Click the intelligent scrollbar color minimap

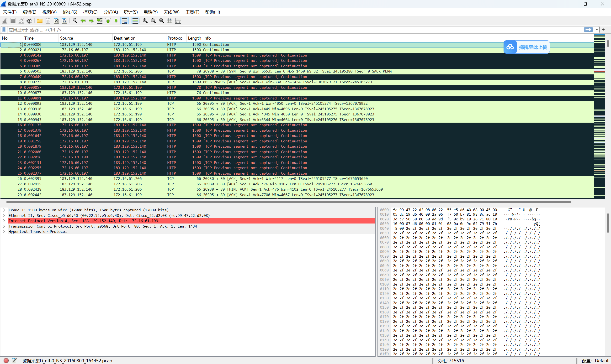[599, 116]
